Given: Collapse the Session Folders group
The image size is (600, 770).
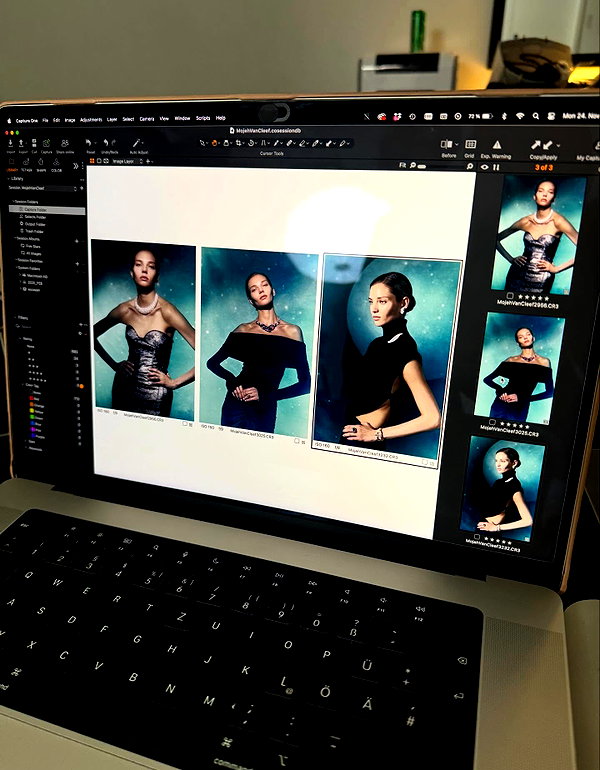Looking at the screenshot, I should pyautogui.click(x=13, y=201).
